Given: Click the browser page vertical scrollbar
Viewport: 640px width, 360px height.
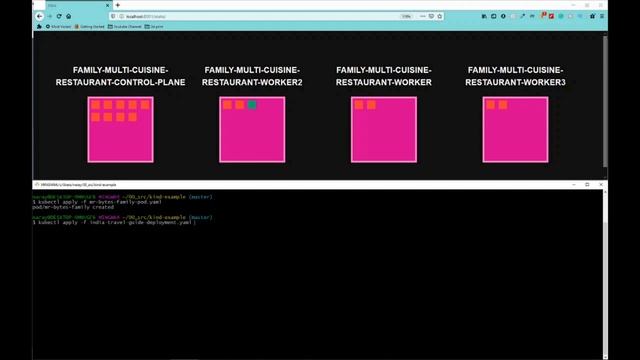Looking at the screenshot, I should (605, 101).
